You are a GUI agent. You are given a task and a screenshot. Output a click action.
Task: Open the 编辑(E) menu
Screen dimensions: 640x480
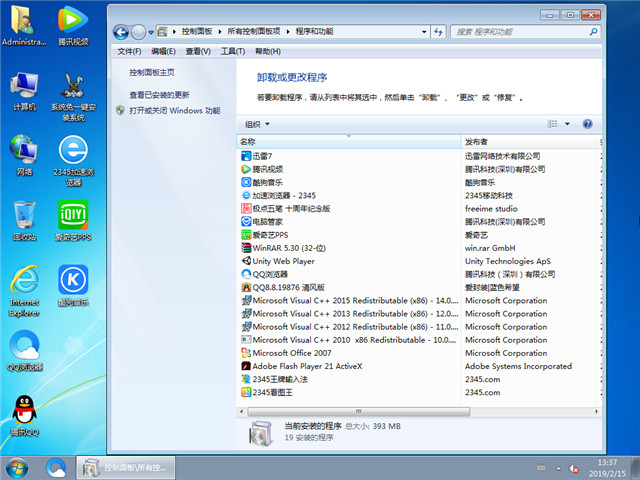pyautogui.click(x=163, y=51)
